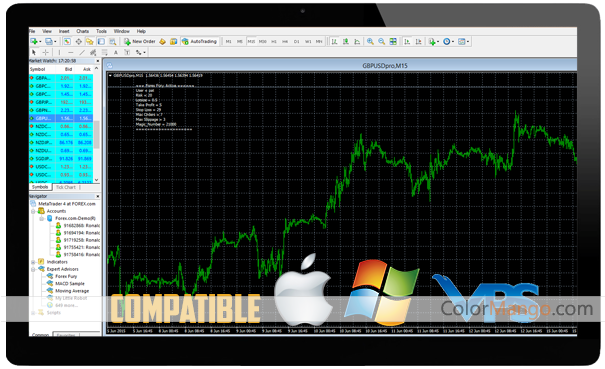Toggle the Auto Scroll chart icon
Screen dimensions: 605x369
click(407, 41)
